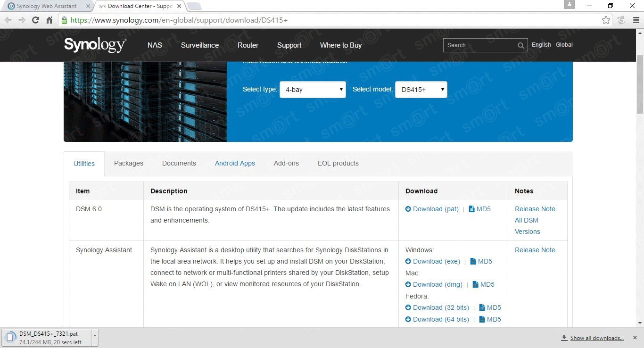Open the Select type 4-bay dropdown
The width and height of the screenshot is (644, 348).
click(x=313, y=90)
